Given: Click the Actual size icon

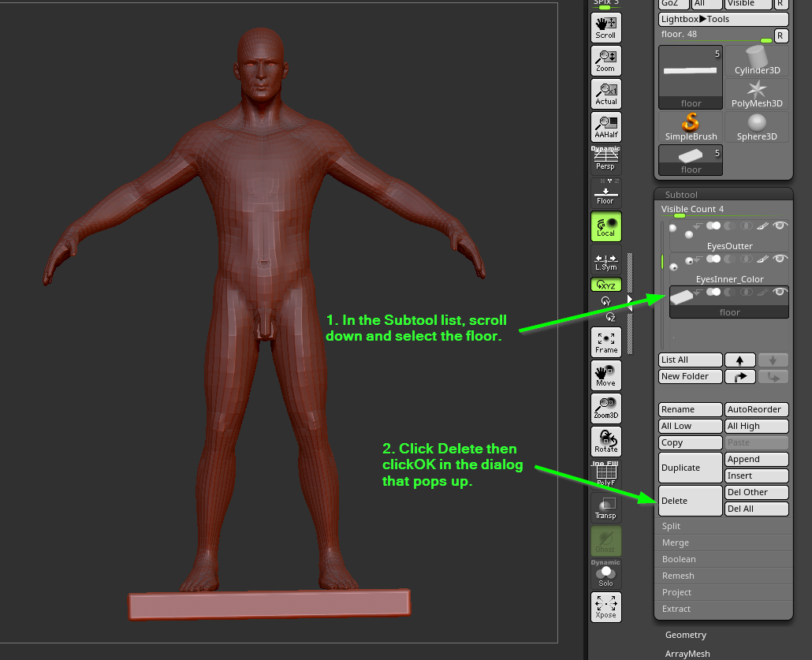Looking at the screenshot, I should (x=606, y=94).
